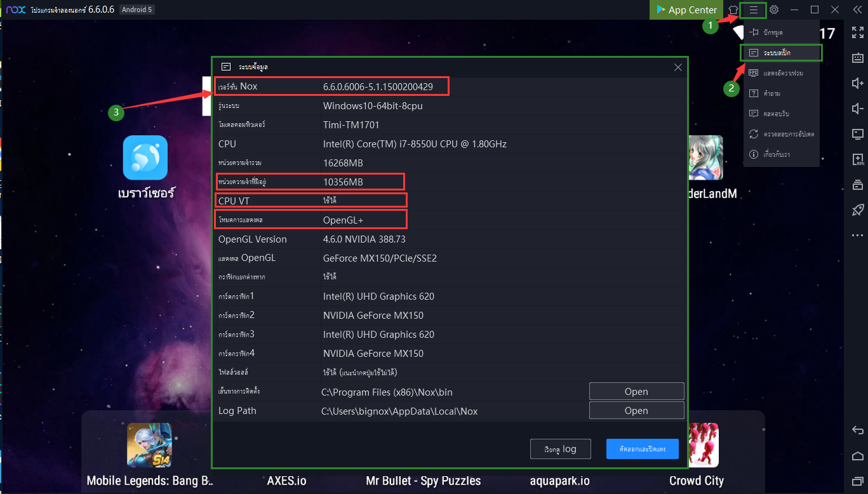
Task: Click the install APK sidebar icon
Action: click(857, 159)
